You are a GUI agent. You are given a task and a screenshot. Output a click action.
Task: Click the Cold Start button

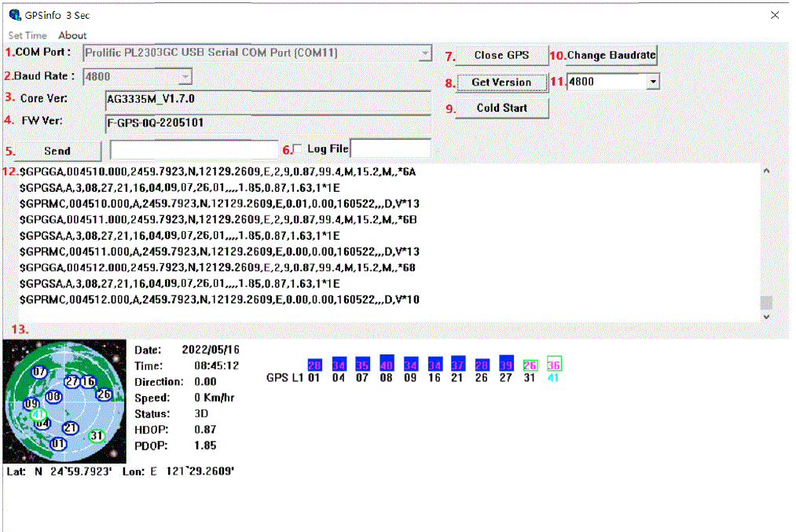click(501, 108)
